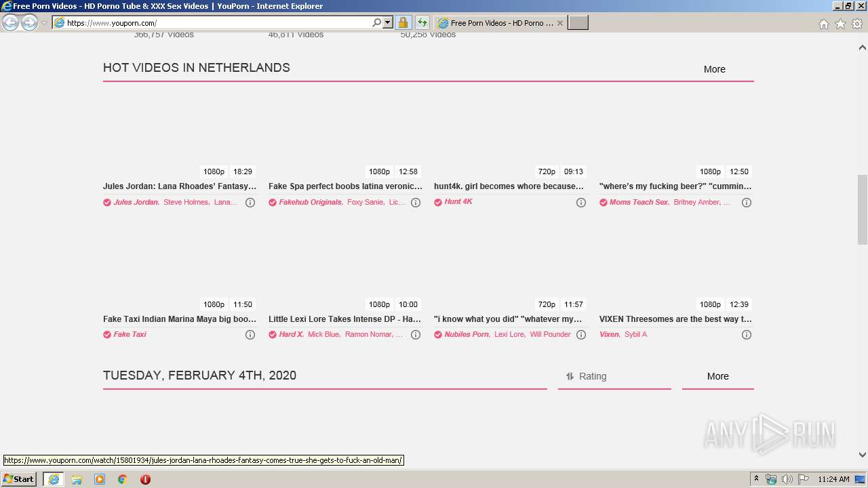This screenshot has height=488, width=868.
Task: Click the info icon beside Ramon Nomar
Action: coord(416,335)
